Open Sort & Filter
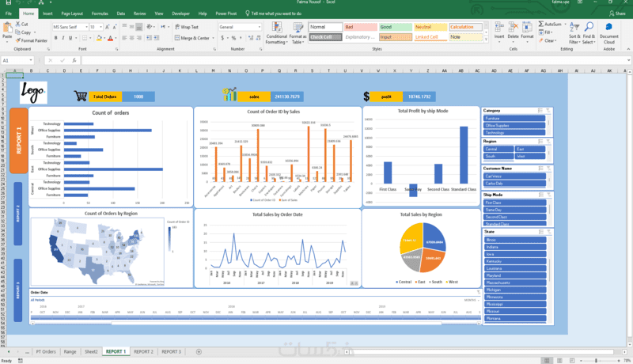The image size is (633, 364). point(574,33)
